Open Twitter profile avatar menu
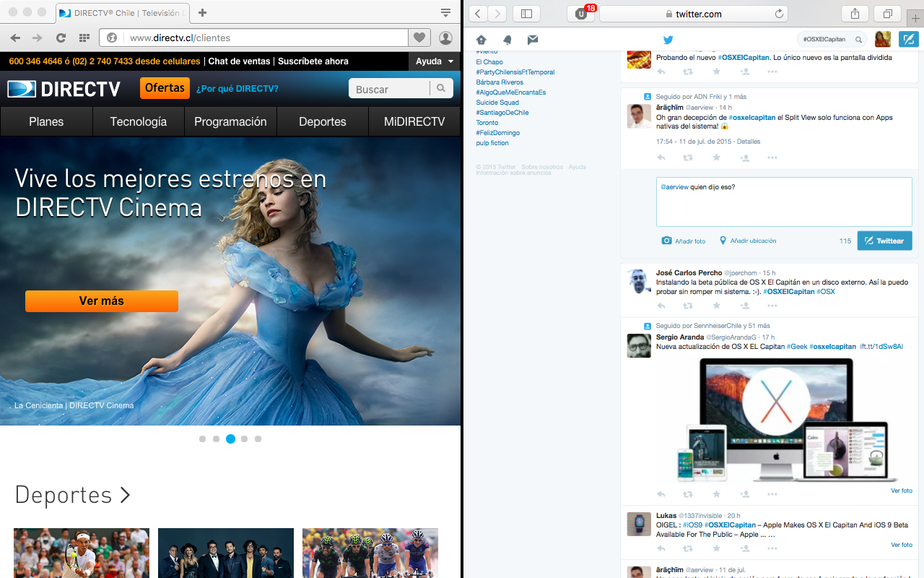The height and width of the screenshot is (578, 924). (x=883, y=39)
